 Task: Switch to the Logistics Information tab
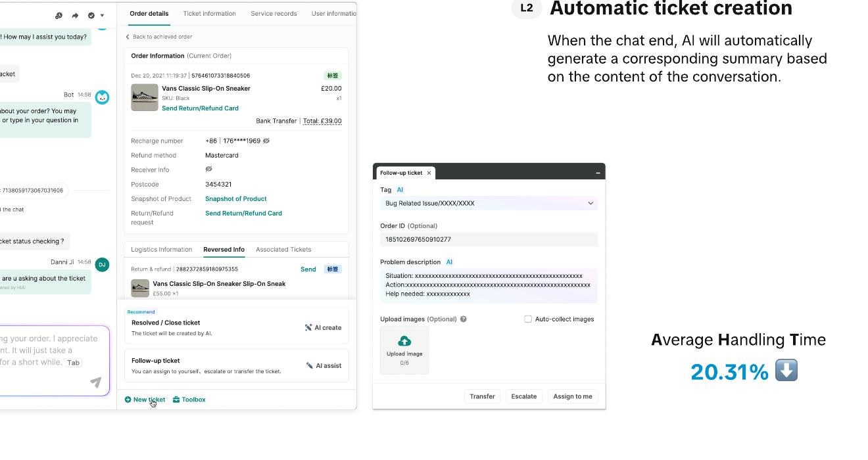[x=162, y=250]
